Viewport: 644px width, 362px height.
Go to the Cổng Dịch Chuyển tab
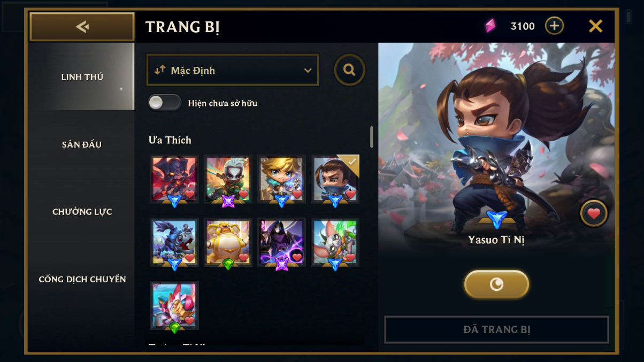click(82, 279)
